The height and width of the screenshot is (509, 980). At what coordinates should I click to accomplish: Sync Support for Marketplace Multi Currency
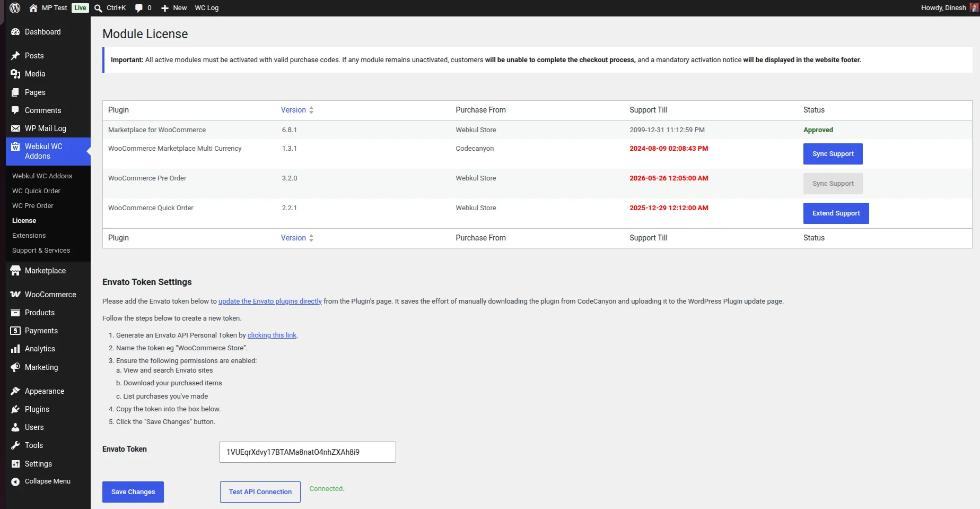[x=833, y=154]
